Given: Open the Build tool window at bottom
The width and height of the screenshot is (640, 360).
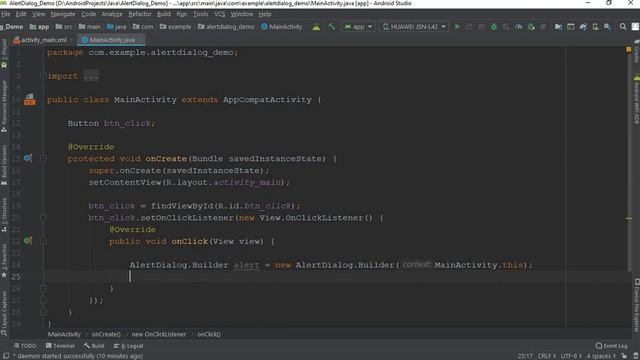Looking at the screenshot, I should pyautogui.click(x=94, y=346).
